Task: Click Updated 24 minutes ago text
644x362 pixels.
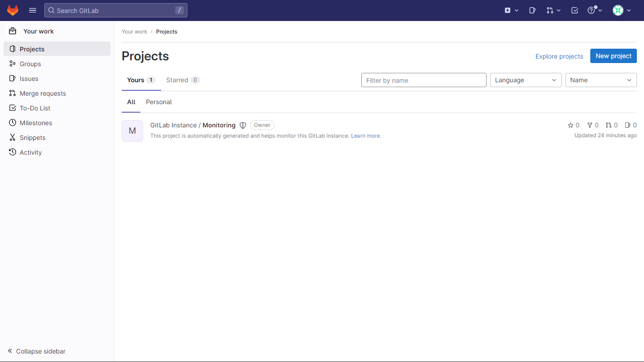Action: click(x=606, y=135)
